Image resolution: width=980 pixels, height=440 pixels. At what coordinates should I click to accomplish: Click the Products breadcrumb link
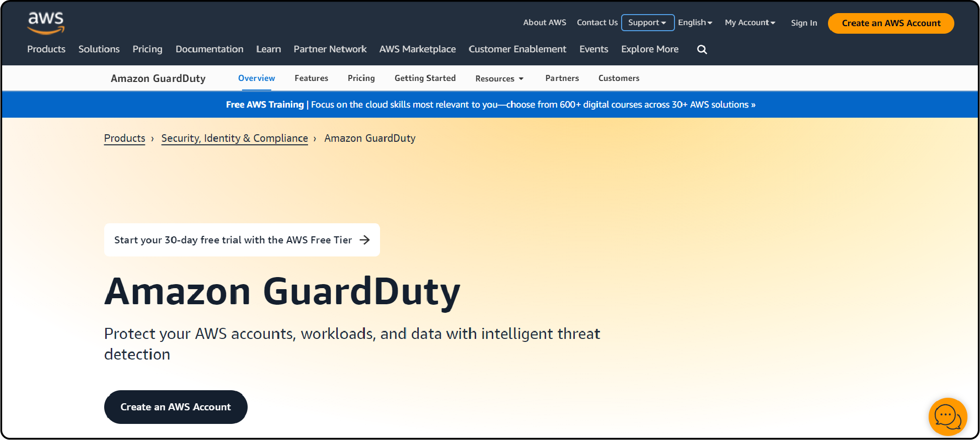point(125,138)
